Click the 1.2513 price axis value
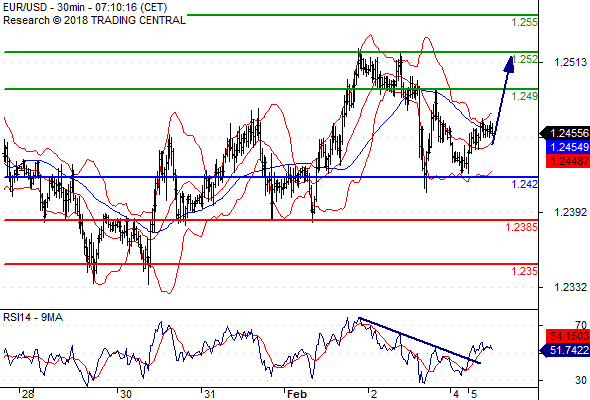Image resolution: width=590 pixels, height=400 pixels. point(570,62)
